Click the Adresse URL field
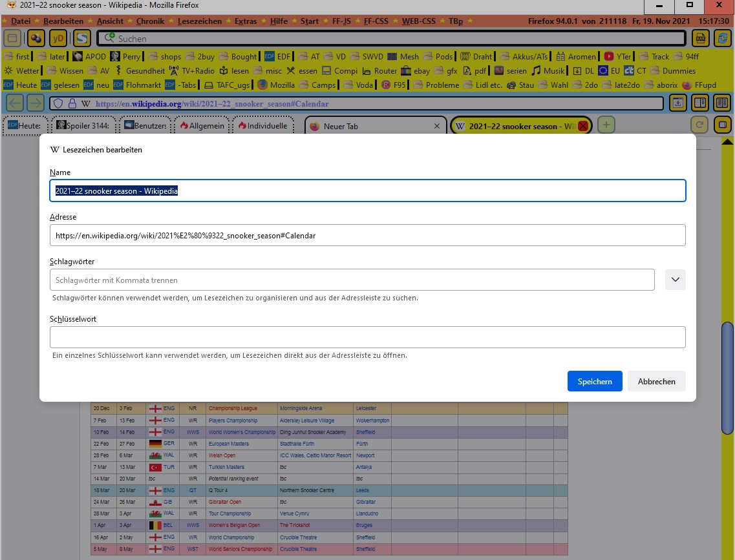The image size is (735, 560). point(367,236)
